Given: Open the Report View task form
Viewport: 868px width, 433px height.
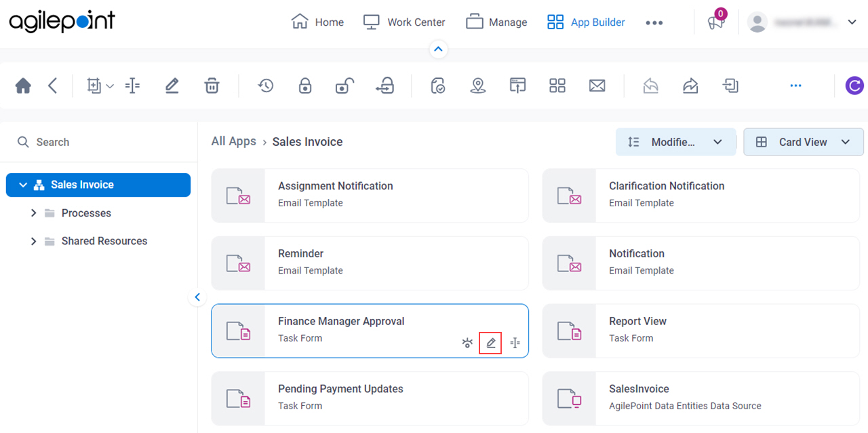Looking at the screenshot, I should click(701, 331).
